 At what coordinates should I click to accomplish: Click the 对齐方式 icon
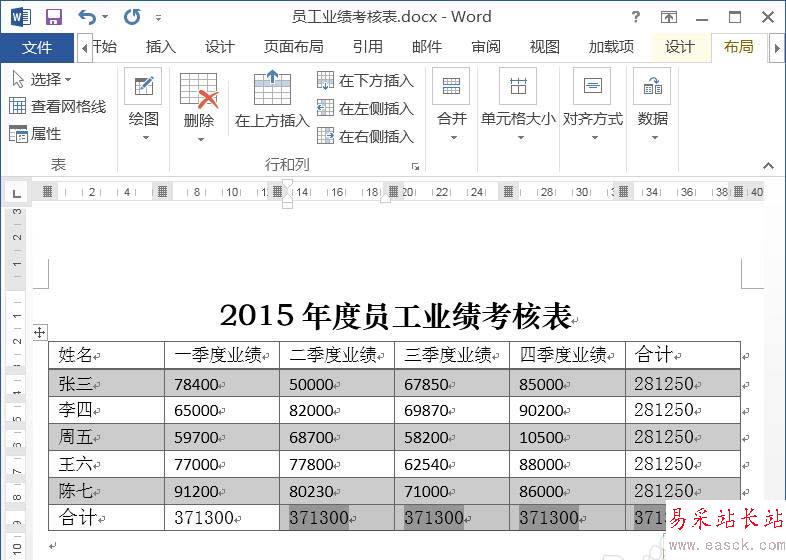(593, 86)
